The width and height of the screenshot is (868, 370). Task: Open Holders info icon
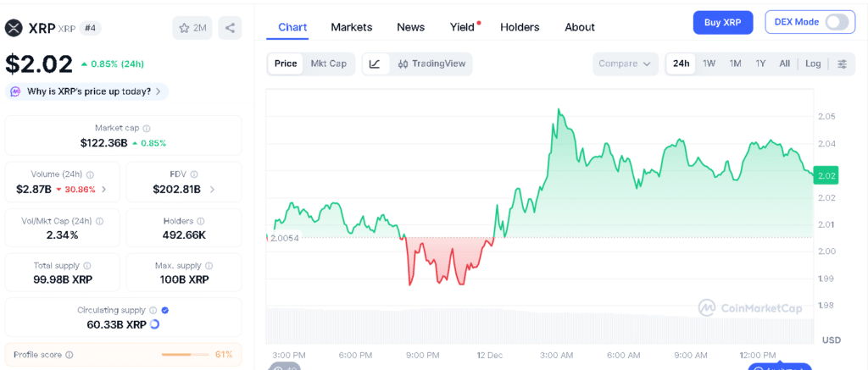[x=200, y=221]
